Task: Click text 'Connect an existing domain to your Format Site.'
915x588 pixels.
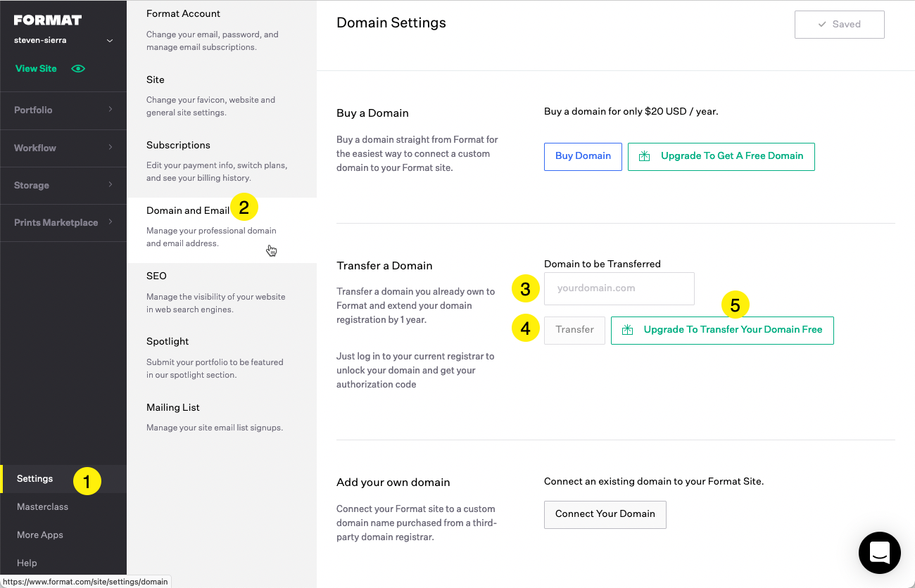Action: (654, 482)
